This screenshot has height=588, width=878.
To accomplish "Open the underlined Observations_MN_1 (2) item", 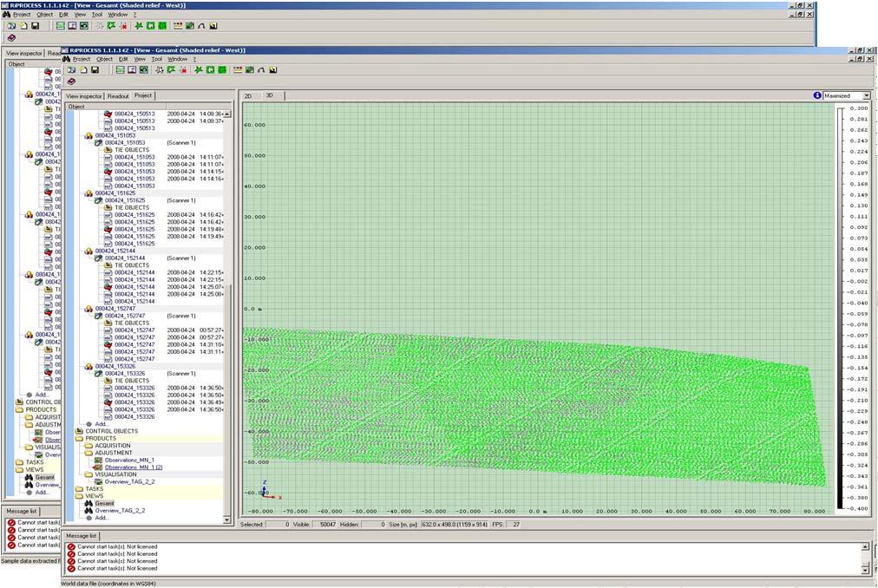I will tap(134, 467).
